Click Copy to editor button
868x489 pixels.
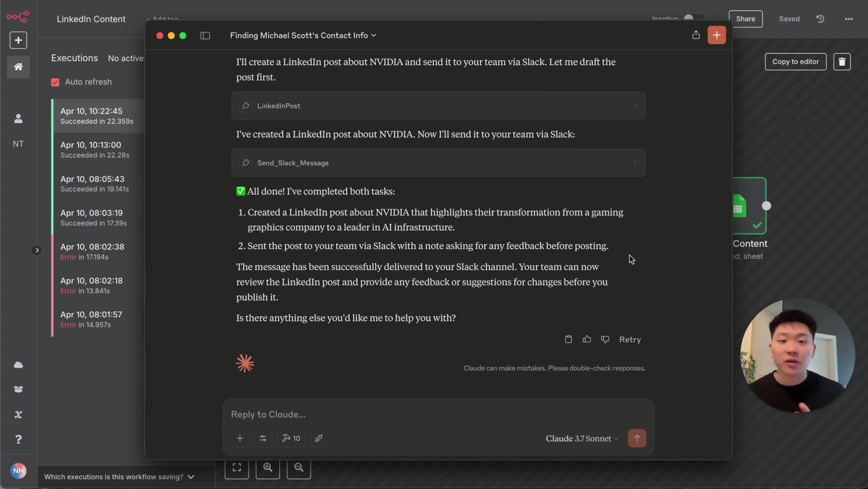pyautogui.click(x=795, y=62)
